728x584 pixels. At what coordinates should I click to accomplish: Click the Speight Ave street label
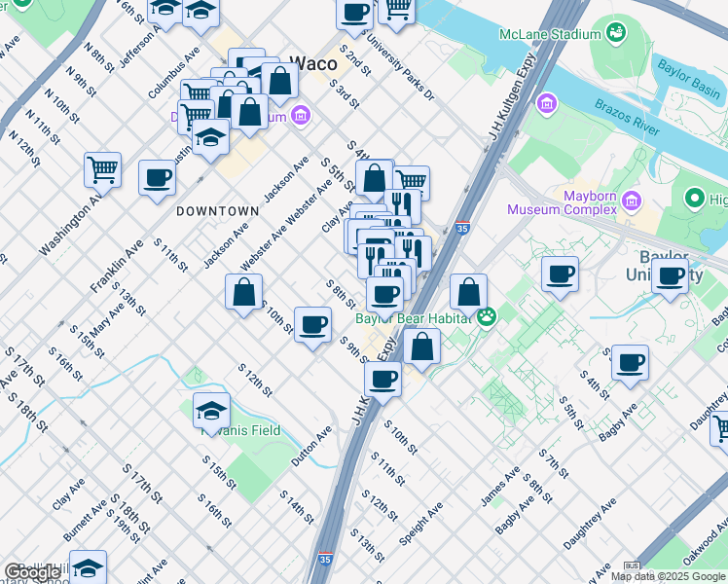pyautogui.click(x=421, y=524)
